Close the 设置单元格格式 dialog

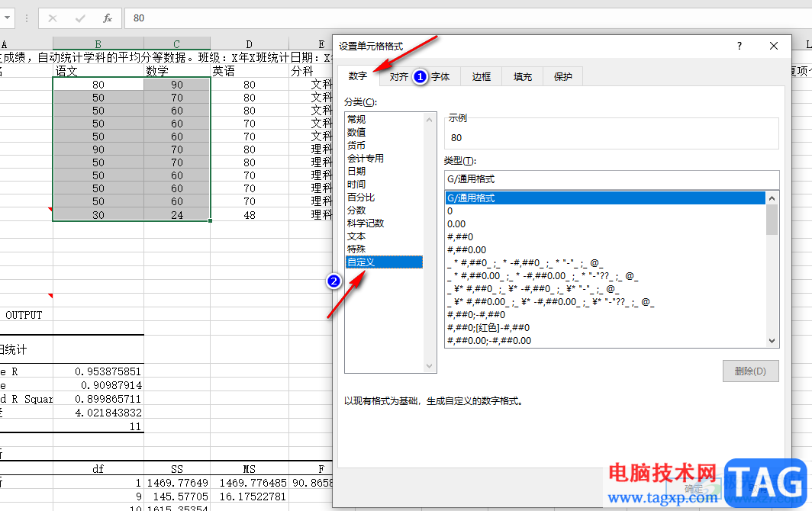774,46
